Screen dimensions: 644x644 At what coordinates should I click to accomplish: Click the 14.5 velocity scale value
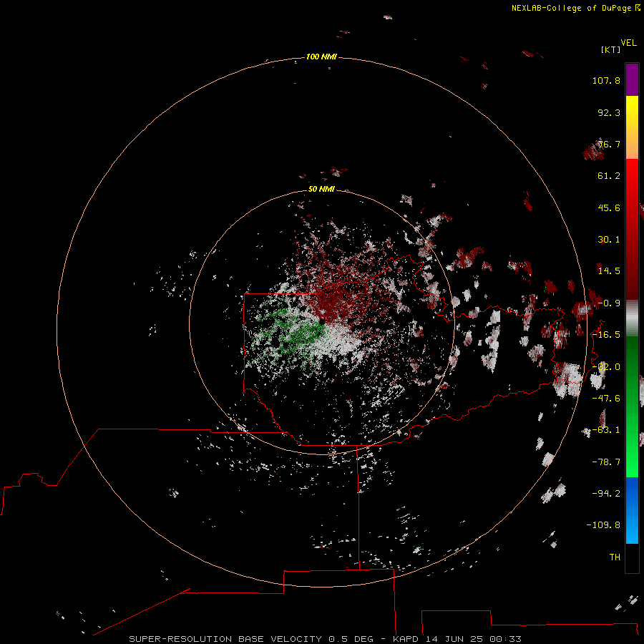click(609, 271)
